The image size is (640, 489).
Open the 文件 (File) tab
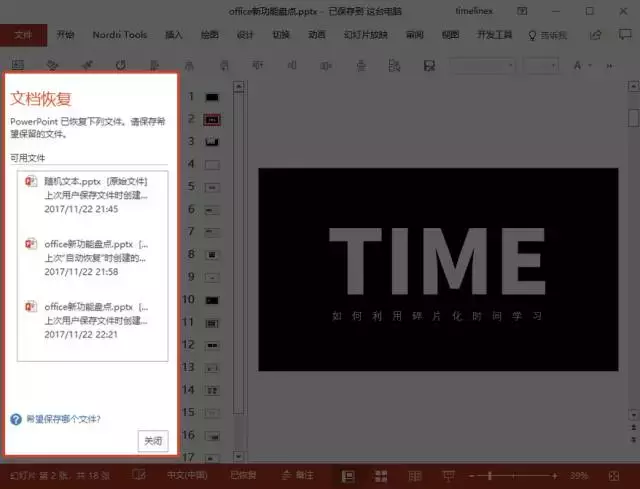[x=23, y=35]
